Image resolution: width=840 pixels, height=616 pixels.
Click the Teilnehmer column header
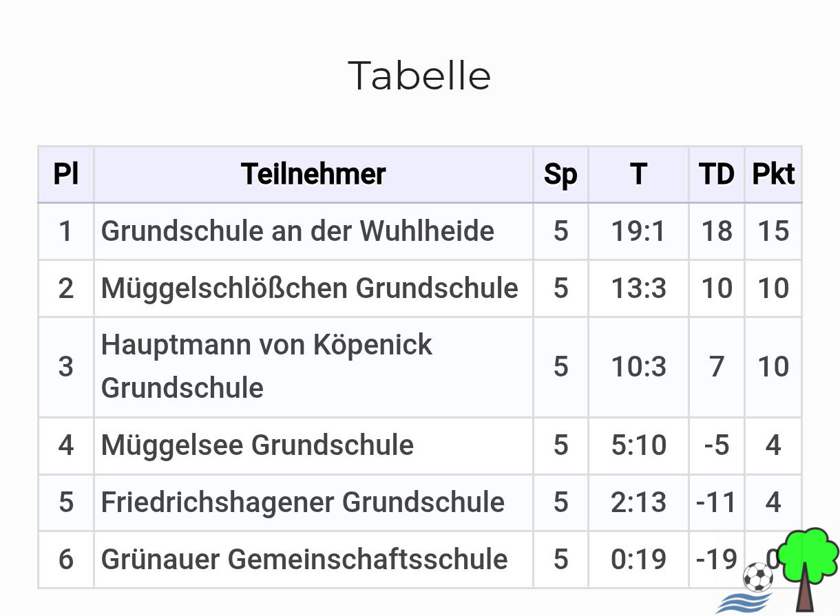pyautogui.click(x=313, y=175)
